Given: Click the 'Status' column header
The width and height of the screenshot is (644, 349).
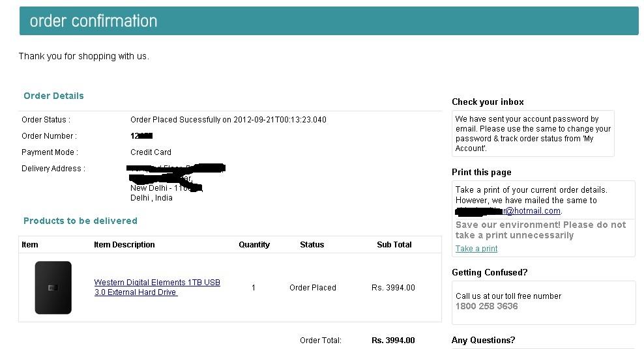Looking at the screenshot, I should click(312, 244).
